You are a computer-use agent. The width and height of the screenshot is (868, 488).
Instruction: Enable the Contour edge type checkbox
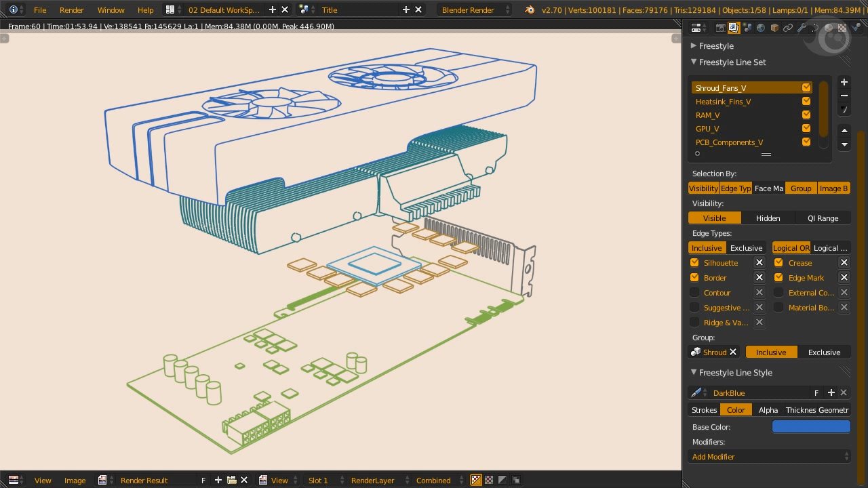694,293
